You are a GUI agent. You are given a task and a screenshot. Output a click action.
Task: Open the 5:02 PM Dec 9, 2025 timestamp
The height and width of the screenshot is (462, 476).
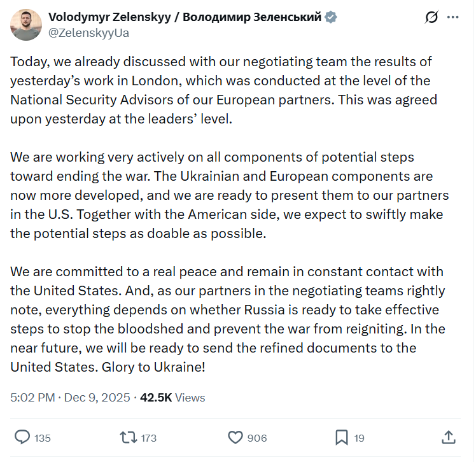(x=70, y=397)
